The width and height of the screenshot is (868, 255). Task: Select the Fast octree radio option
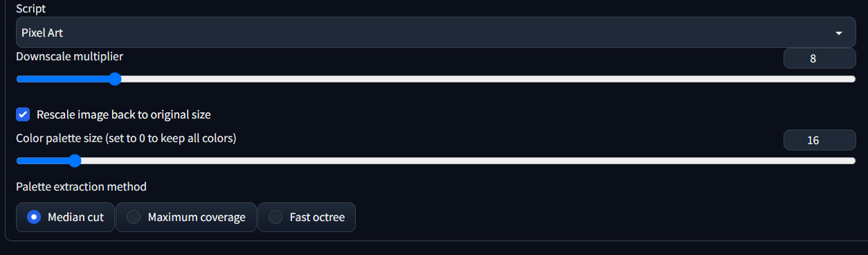[307, 217]
